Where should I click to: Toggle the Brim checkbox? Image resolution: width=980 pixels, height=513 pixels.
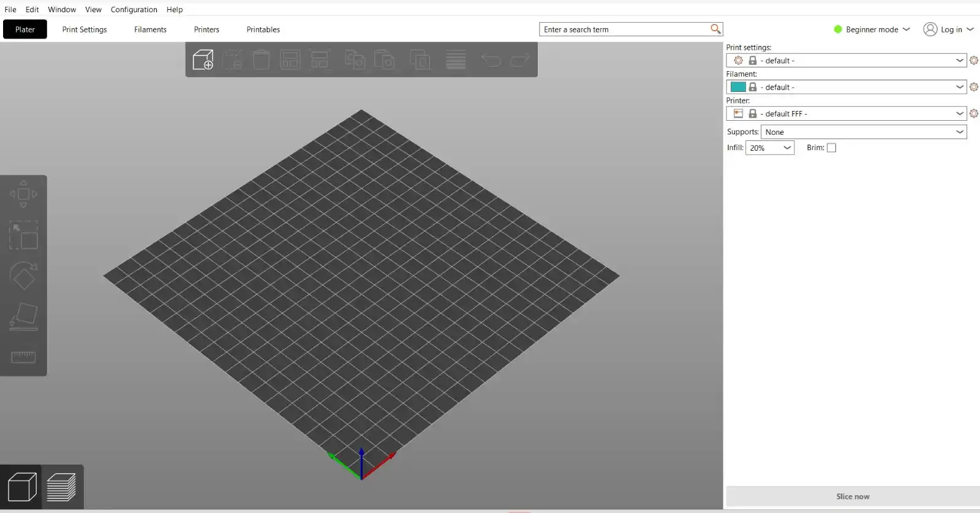[831, 148]
